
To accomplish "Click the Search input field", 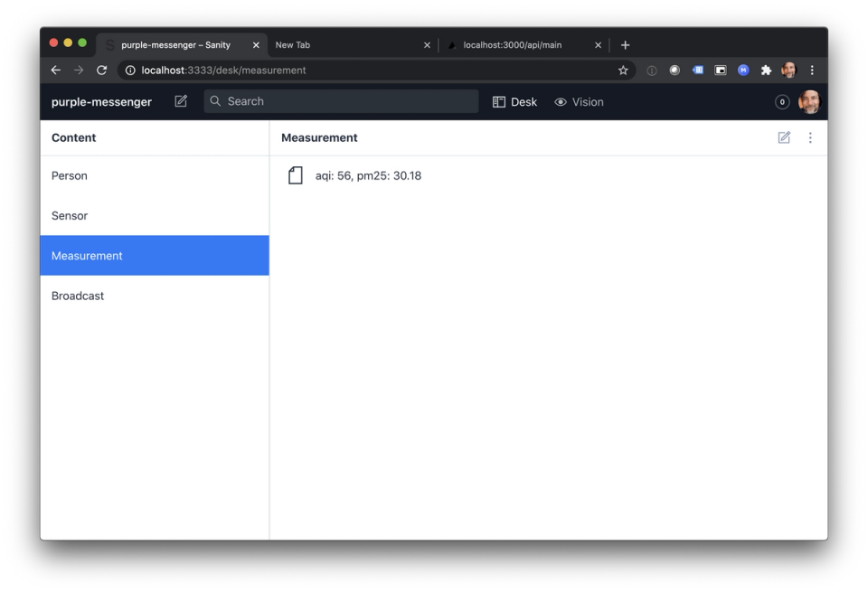I will (x=341, y=101).
